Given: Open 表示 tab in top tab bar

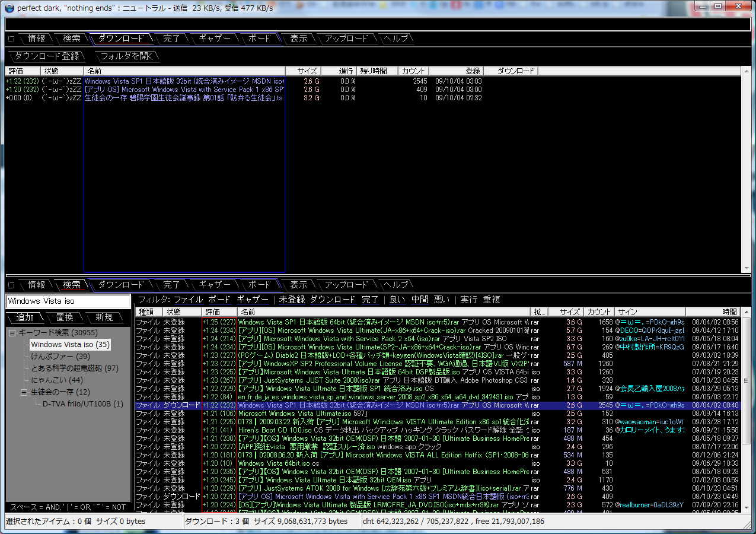Looking at the screenshot, I should point(299,39).
